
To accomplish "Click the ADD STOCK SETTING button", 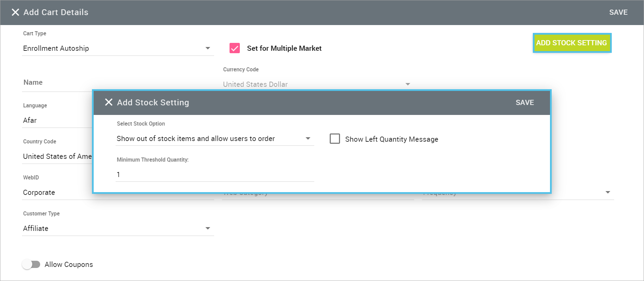I will pos(572,43).
